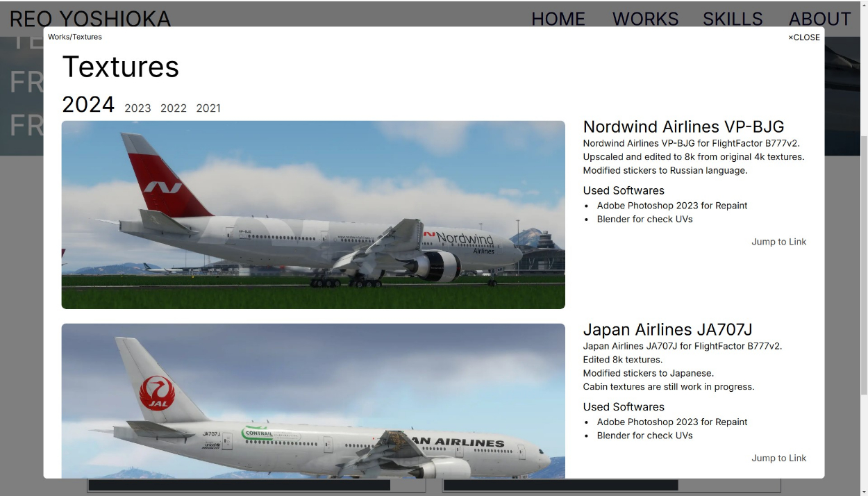868x496 pixels.
Task: Select the 2024 year tab
Action: pos(88,105)
